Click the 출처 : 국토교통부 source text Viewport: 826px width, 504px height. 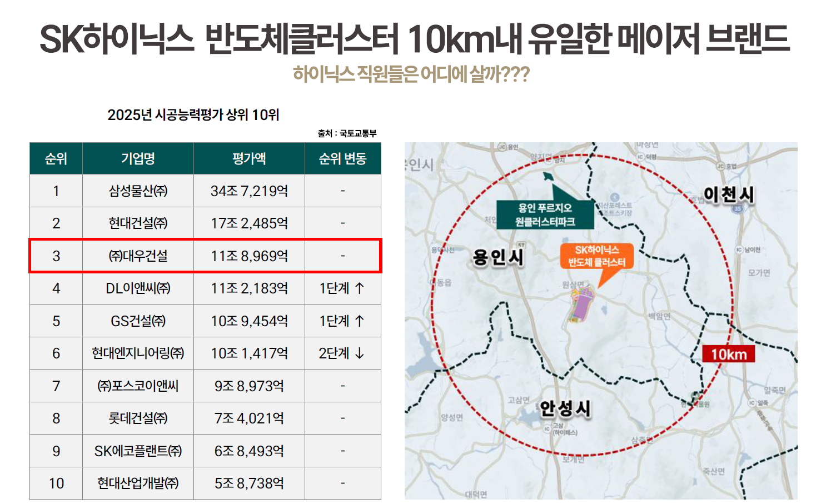(347, 133)
